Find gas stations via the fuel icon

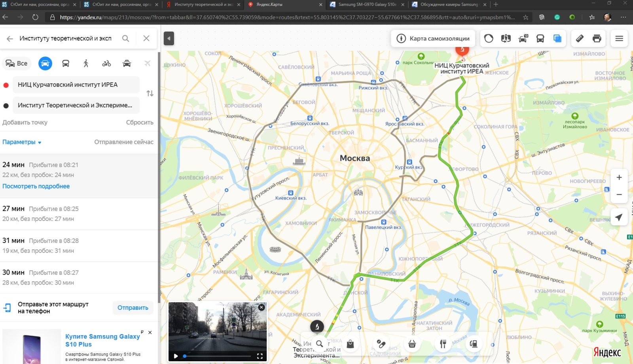point(473,344)
